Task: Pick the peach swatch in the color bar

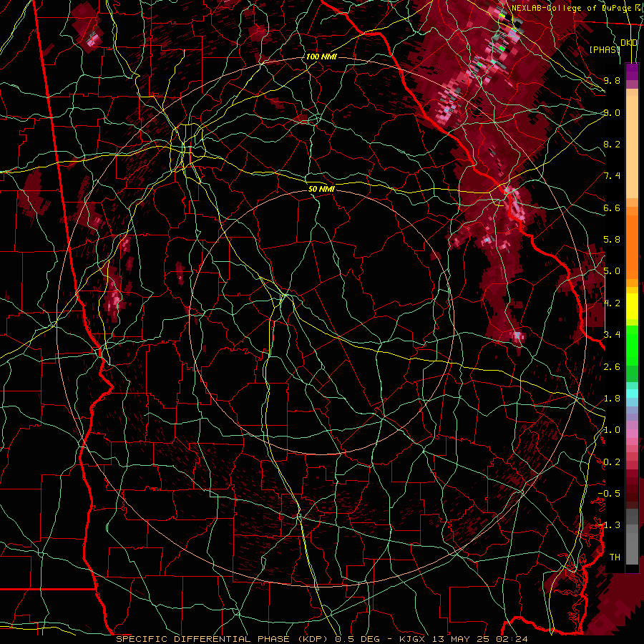Action: coord(632,148)
